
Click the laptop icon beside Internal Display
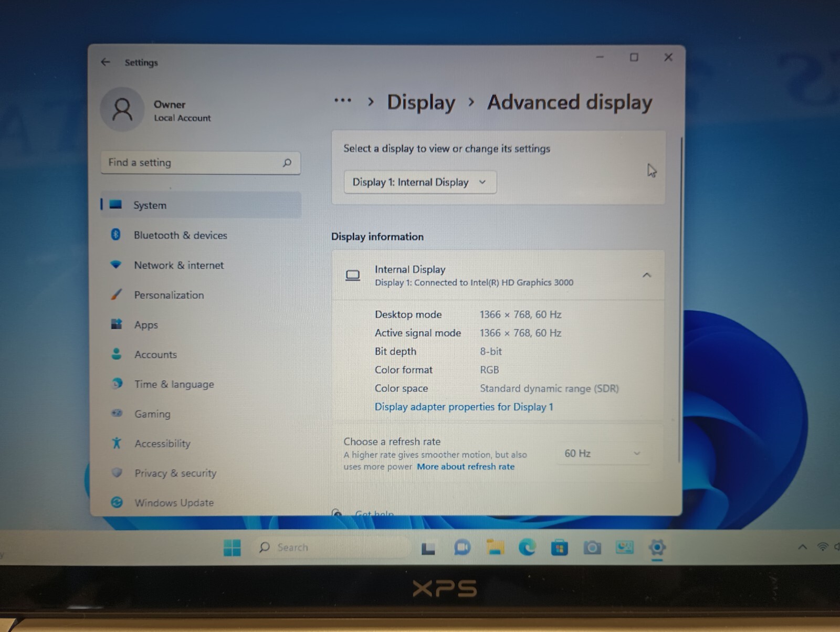[x=353, y=275]
